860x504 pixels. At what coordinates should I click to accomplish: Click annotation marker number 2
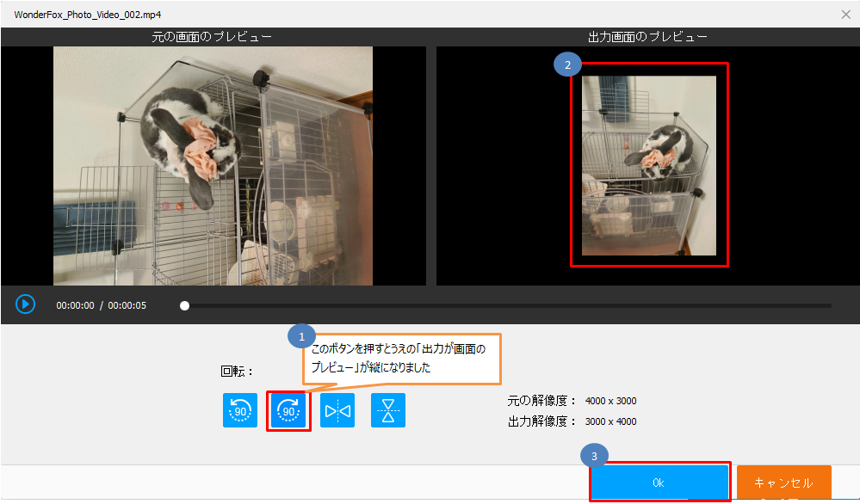click(568, 64)
